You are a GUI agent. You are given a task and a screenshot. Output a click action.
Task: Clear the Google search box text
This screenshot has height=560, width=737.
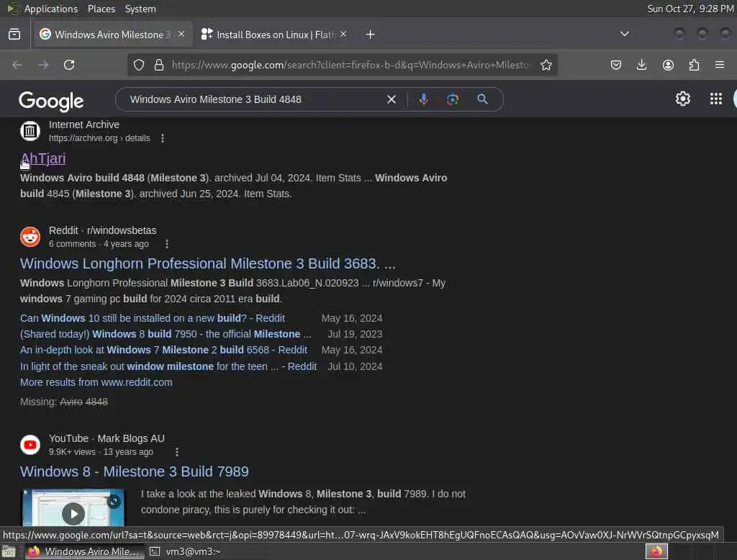coord(392,99)
